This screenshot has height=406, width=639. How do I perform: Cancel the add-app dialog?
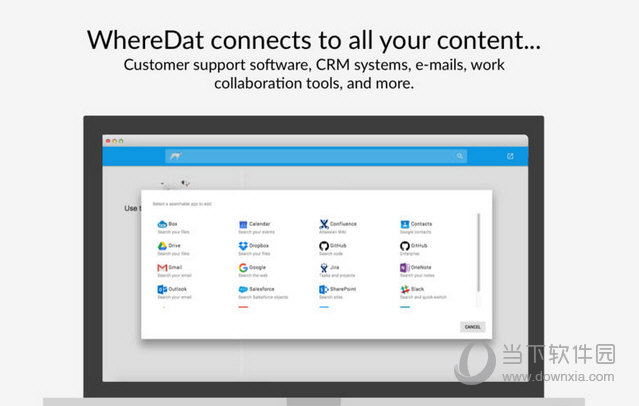click(x=473, y=327)
